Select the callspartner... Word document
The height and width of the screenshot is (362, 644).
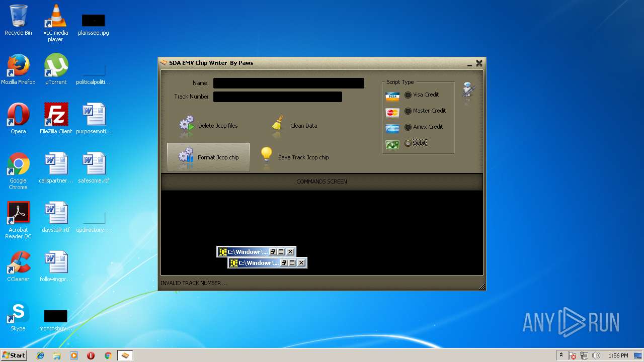56,168
